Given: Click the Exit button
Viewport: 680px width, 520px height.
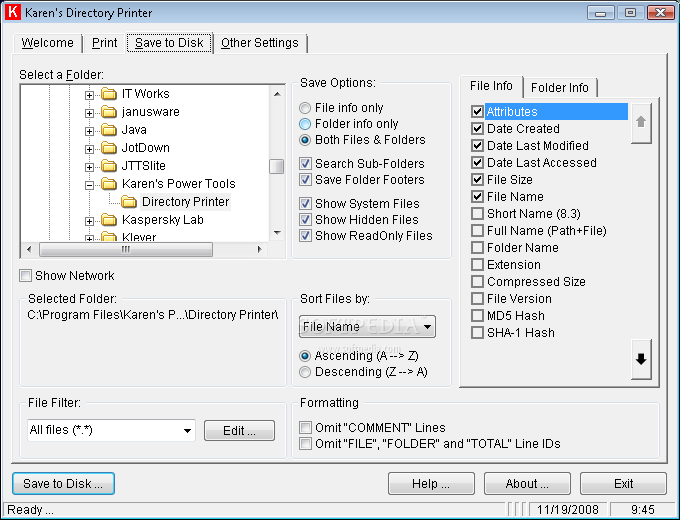Looking at the screenshot, I should pyautogui.click(x=623, y=484).
